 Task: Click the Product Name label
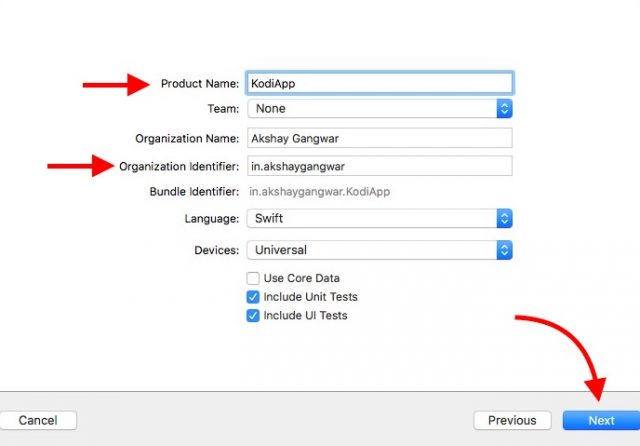tap(200, 84)
